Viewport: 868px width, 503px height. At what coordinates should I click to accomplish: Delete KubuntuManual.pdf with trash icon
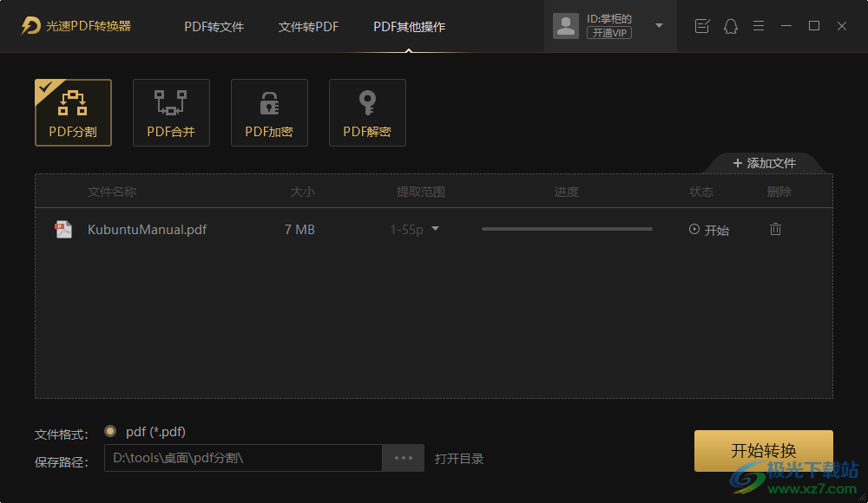click(x=775, y=229)
